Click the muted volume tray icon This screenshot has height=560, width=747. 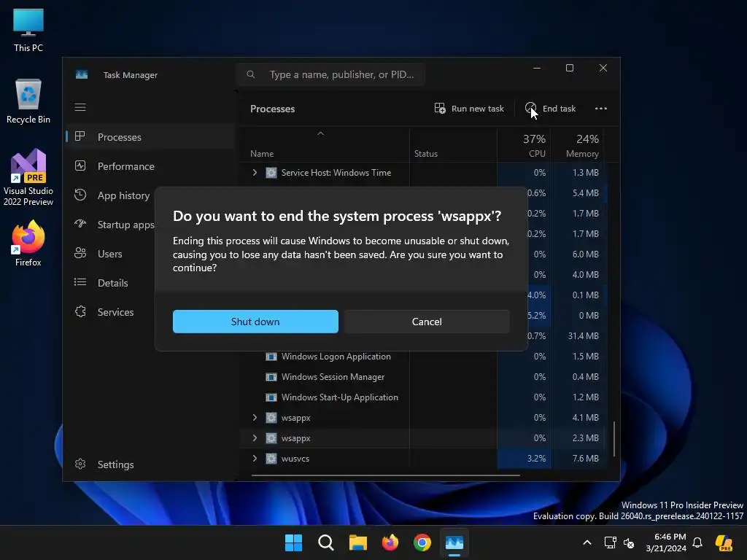[629, 542]
